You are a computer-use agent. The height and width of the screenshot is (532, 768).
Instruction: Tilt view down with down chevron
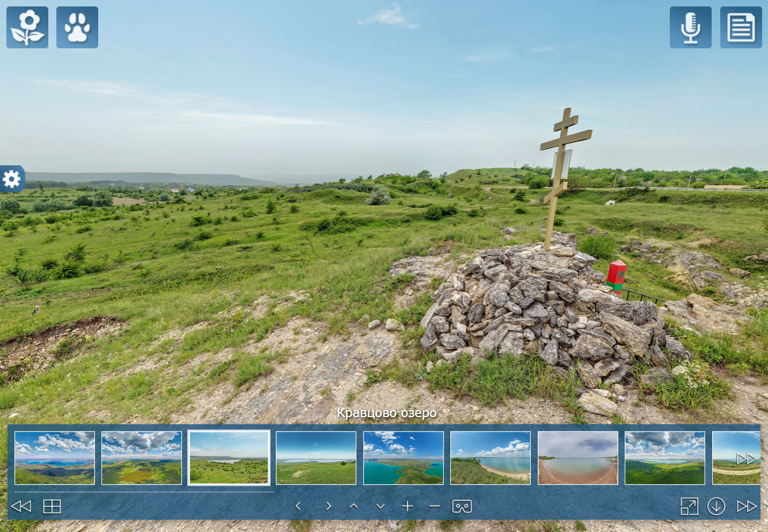pyautogui.click(x=381, y=506)
